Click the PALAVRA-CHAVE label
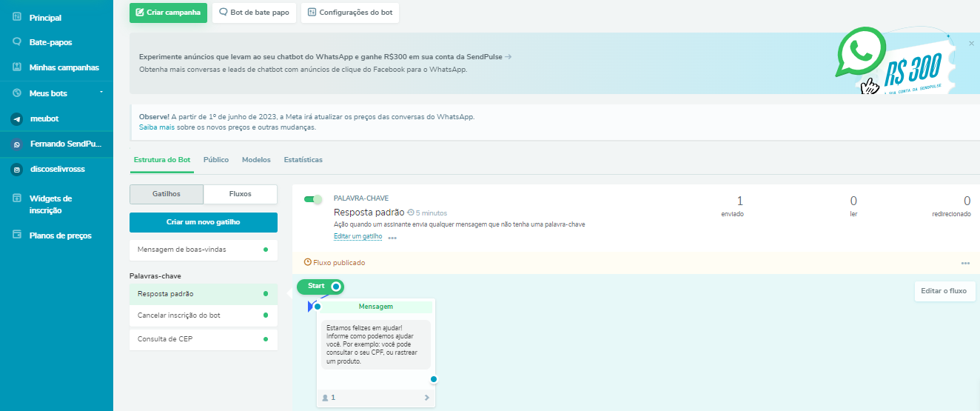980x411 pixels. [x=360, y=198]
